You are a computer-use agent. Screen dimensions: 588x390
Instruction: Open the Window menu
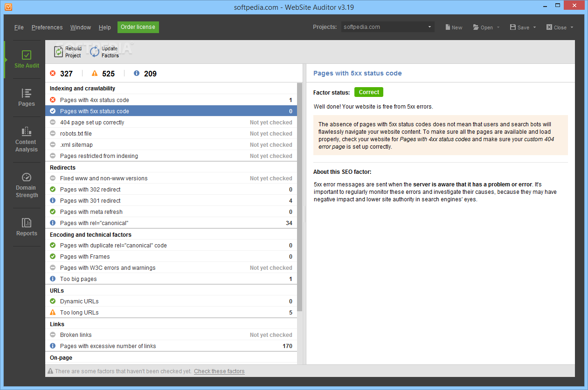pyautogui.click(x=81, y=27)
